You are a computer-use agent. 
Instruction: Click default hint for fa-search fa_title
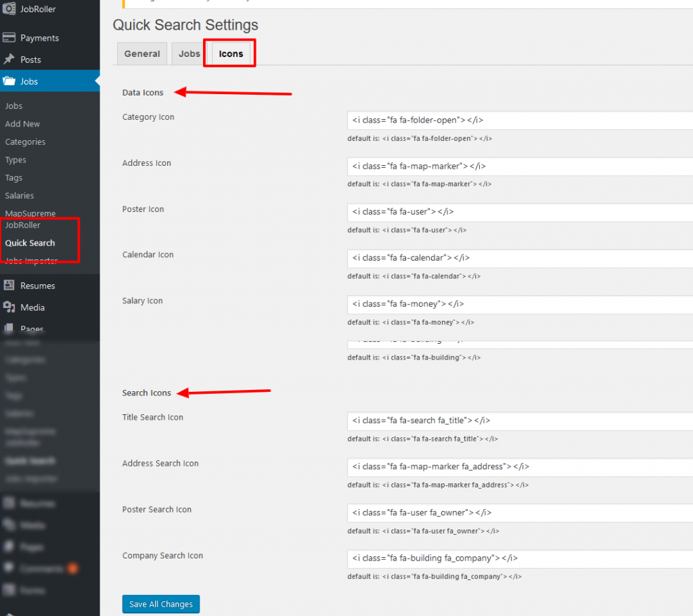pyautogui.click(x=422, y=439)
